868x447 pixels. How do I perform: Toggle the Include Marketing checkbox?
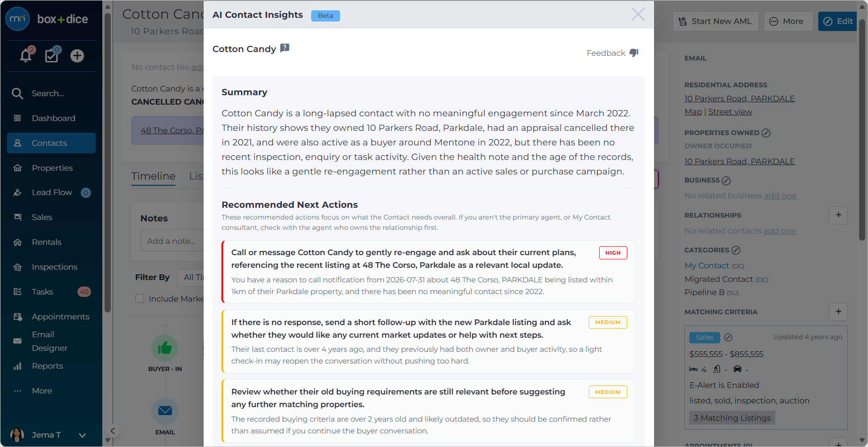(x=139, y=299)
